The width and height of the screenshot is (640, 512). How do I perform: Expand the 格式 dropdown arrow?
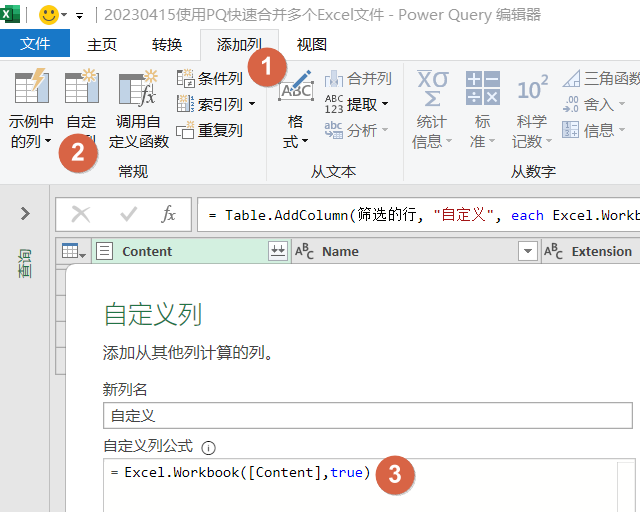click(x=305, y=141)
